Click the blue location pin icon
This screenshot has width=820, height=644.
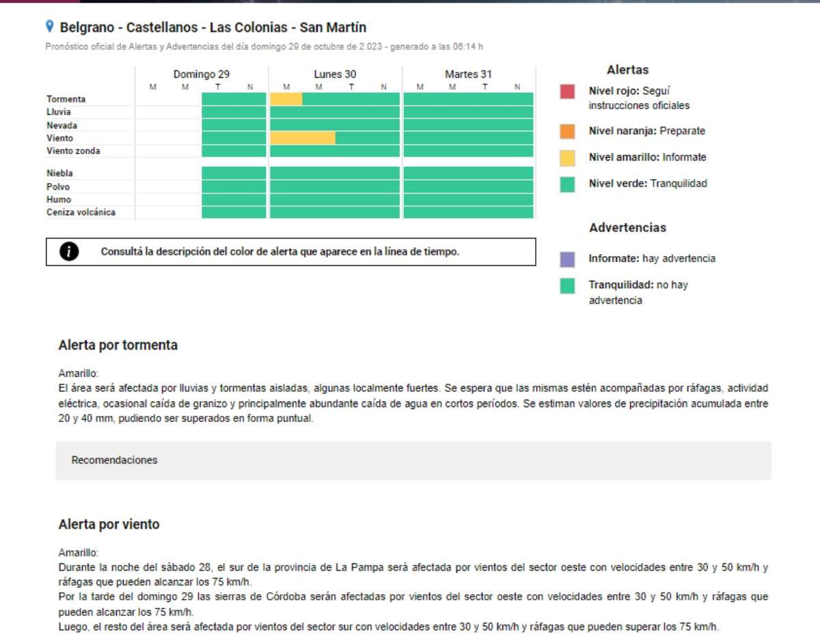pos(49,27)
